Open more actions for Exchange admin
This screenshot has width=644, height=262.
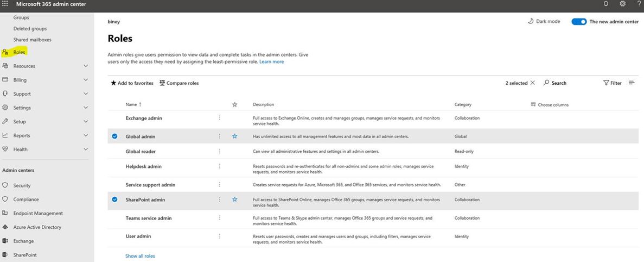(x=219, y=118)
